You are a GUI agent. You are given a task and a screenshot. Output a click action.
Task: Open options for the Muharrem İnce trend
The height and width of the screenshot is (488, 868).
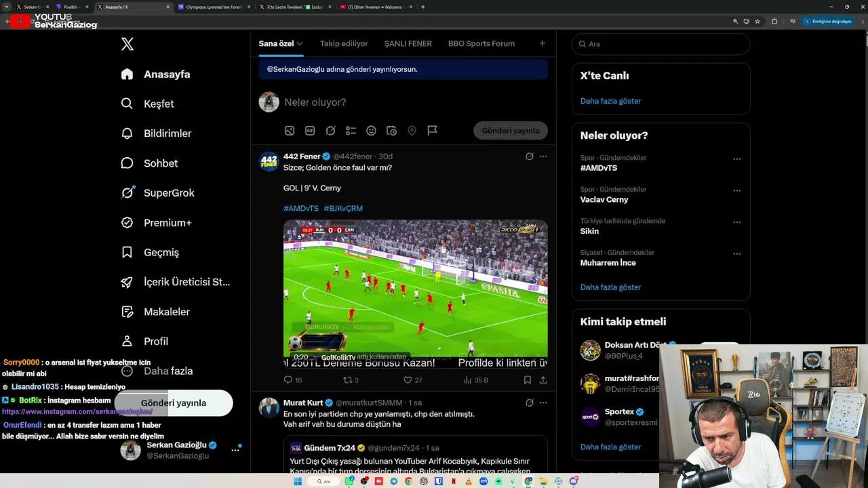point(736,254)
